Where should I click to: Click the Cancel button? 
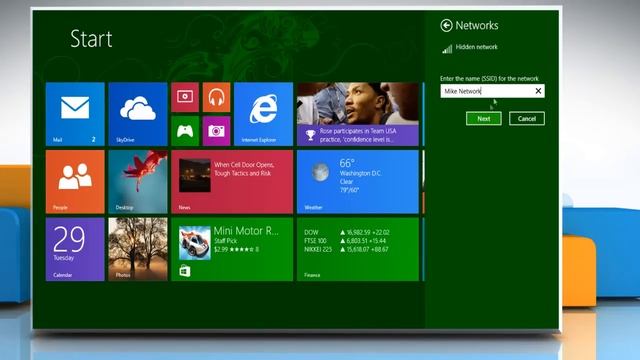click(527, 119)
